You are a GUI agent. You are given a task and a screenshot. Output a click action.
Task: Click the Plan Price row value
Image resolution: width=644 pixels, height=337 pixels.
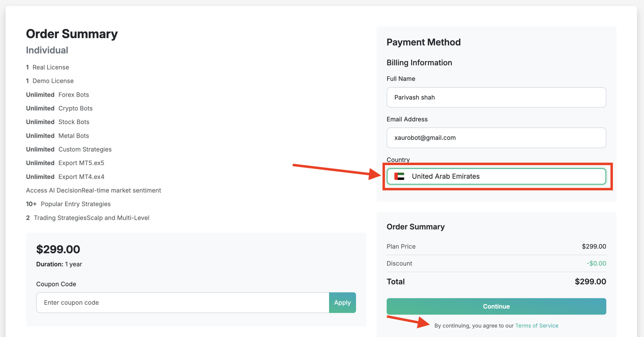(x=594, y=246)
